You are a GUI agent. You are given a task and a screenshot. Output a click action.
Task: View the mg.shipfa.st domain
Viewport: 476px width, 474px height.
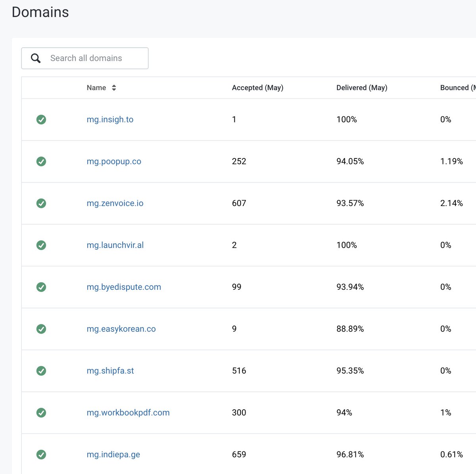(110, 371)
